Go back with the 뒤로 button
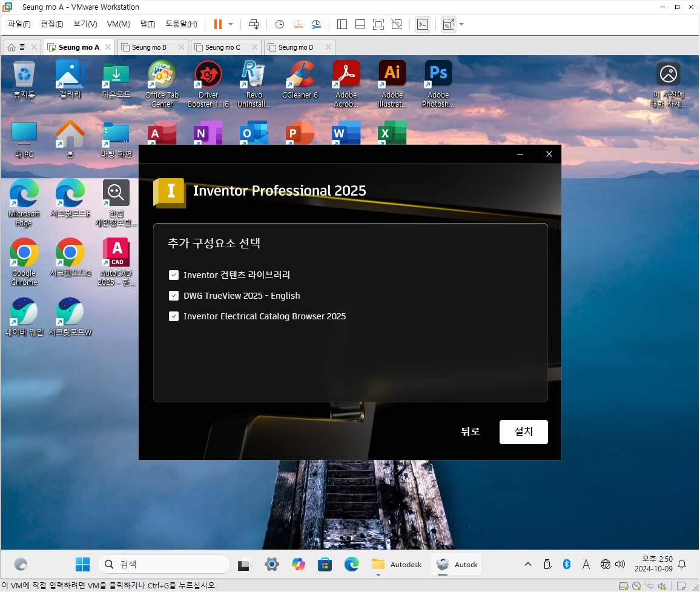 pos(470,431)
